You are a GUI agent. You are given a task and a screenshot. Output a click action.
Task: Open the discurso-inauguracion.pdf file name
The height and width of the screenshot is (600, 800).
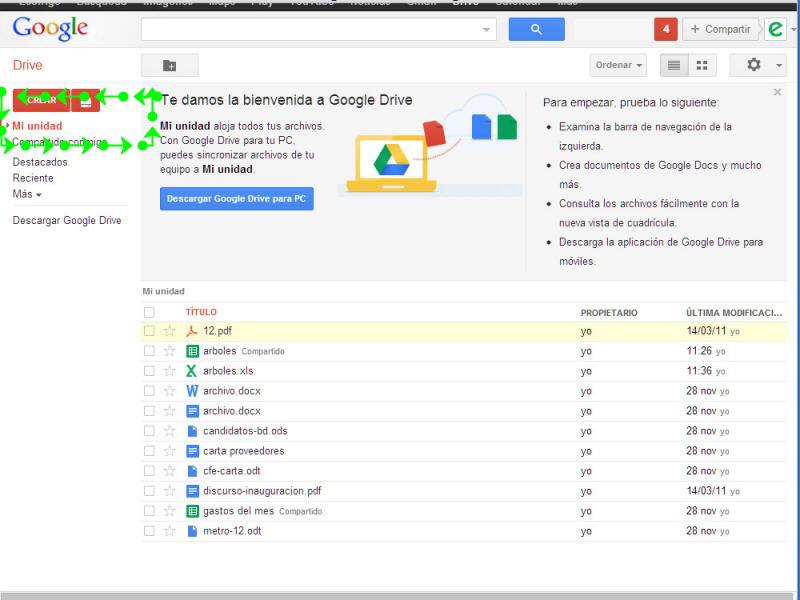click(x=262, y=491)
